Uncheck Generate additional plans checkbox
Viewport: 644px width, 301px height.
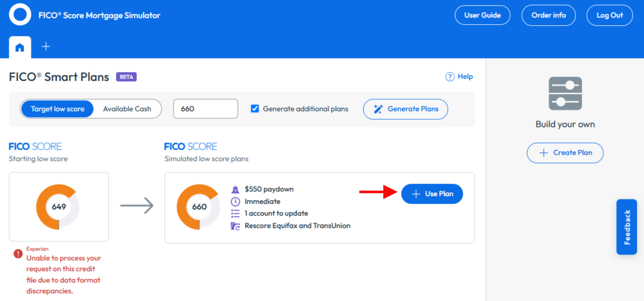(255, 109)
